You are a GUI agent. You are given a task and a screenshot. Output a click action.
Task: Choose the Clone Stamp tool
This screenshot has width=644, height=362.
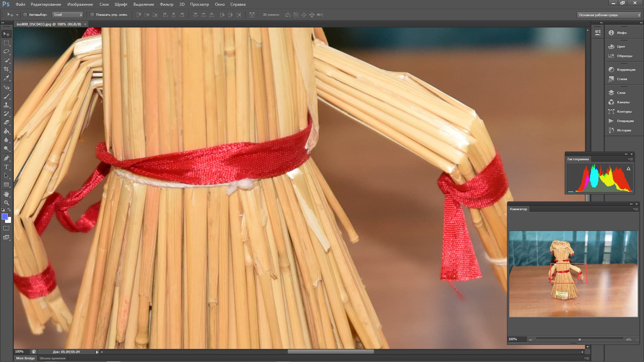pyautogui.click(x=6, y=105)
